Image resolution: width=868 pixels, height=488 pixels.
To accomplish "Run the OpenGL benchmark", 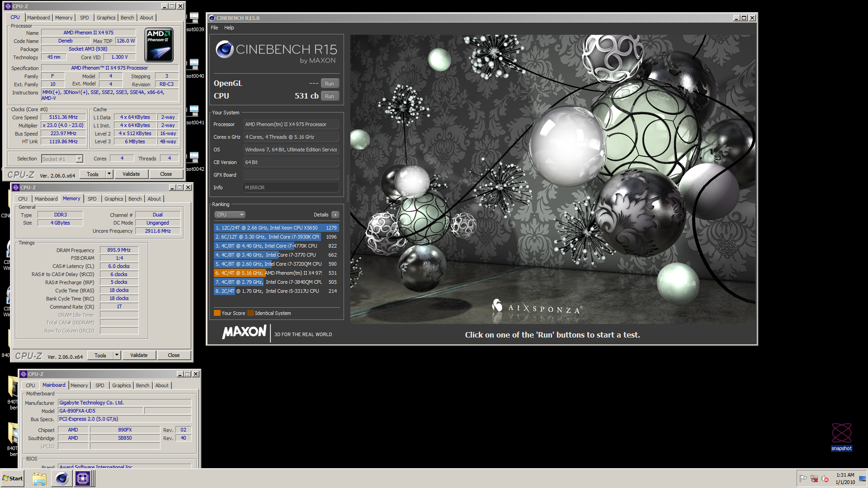I will point(330,84).
